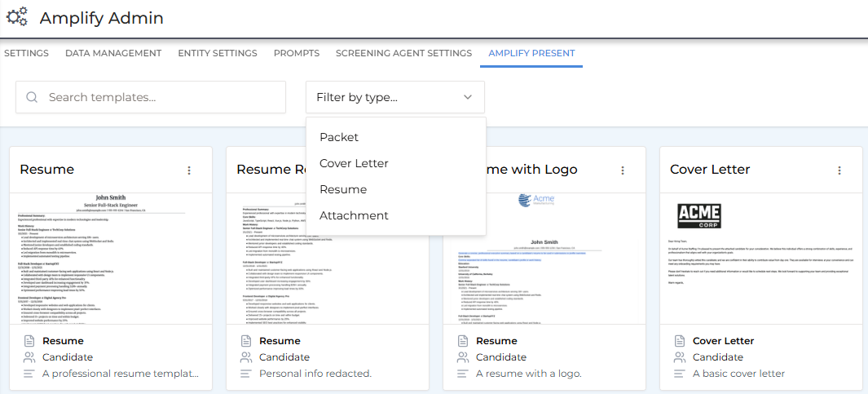Open the three-dot menu on the Cover Letter card

click(839, 170)
